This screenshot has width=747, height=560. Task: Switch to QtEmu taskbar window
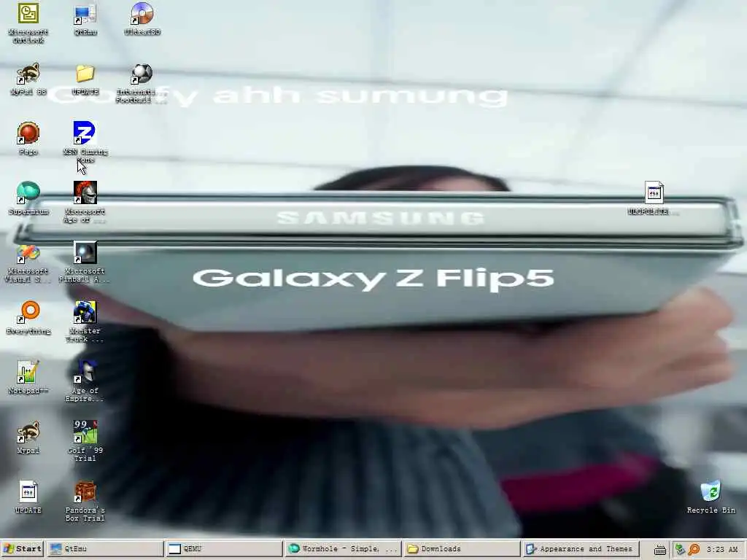tap(104, 549)
